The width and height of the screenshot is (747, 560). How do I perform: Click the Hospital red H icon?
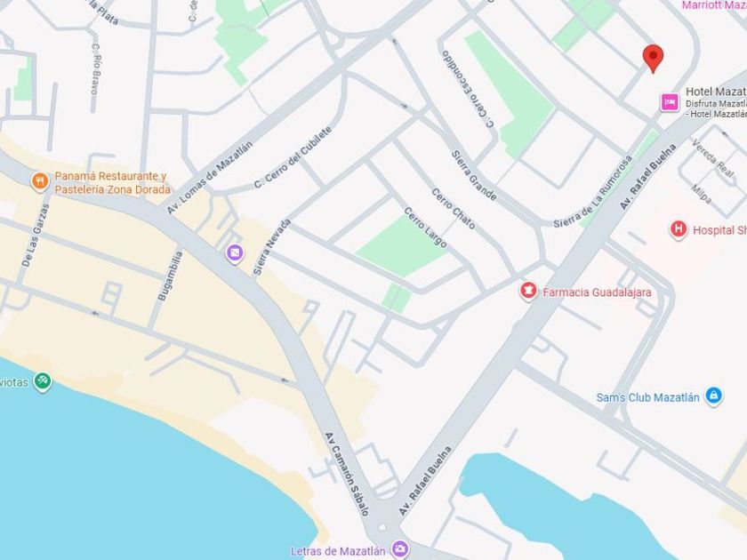click(679, 230)
